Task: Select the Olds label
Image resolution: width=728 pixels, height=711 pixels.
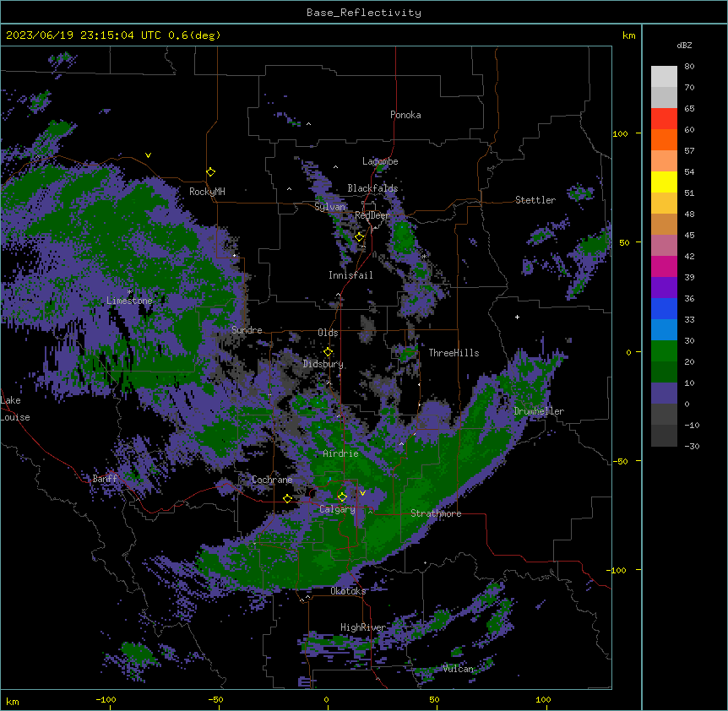Action: 328,333
